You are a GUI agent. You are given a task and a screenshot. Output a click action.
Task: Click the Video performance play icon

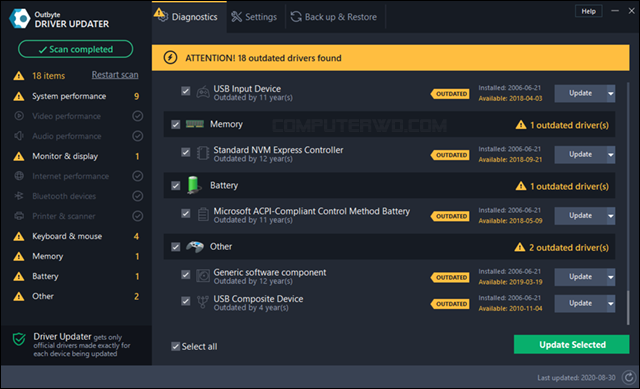click(x=19, y=116)
